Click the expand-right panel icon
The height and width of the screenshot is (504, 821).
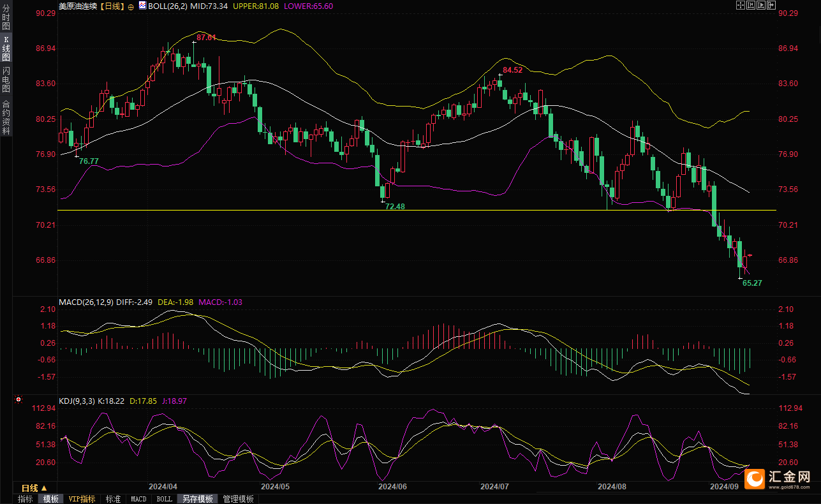tap(771, 5)
